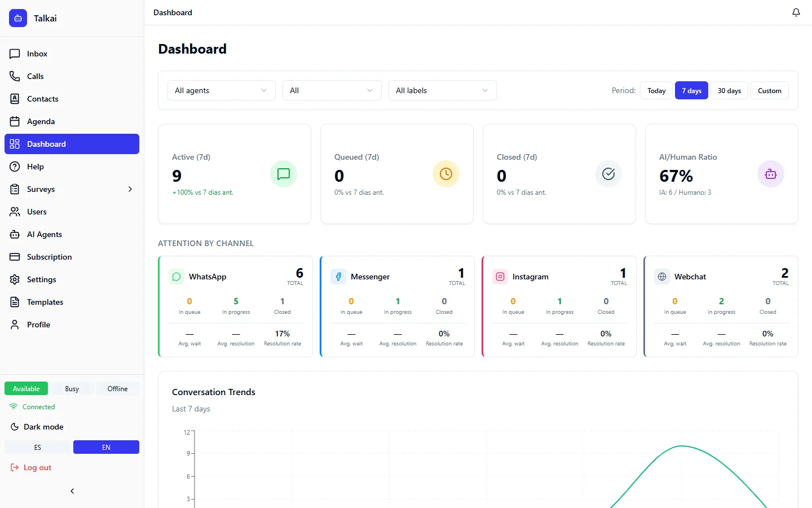Screen dimensions: 812x508
Task: Open Inbox from sidebar
Action: click(x=72, y=54)
